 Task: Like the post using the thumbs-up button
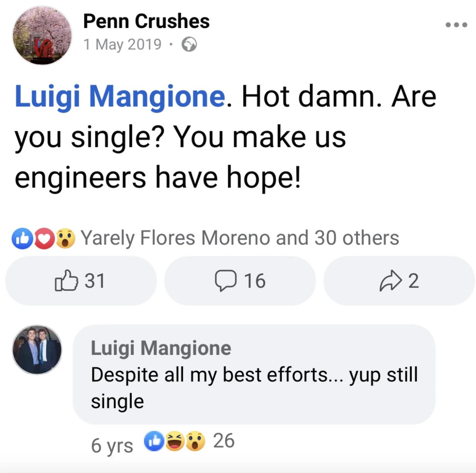pyautogui.click(x=81, y=281)
